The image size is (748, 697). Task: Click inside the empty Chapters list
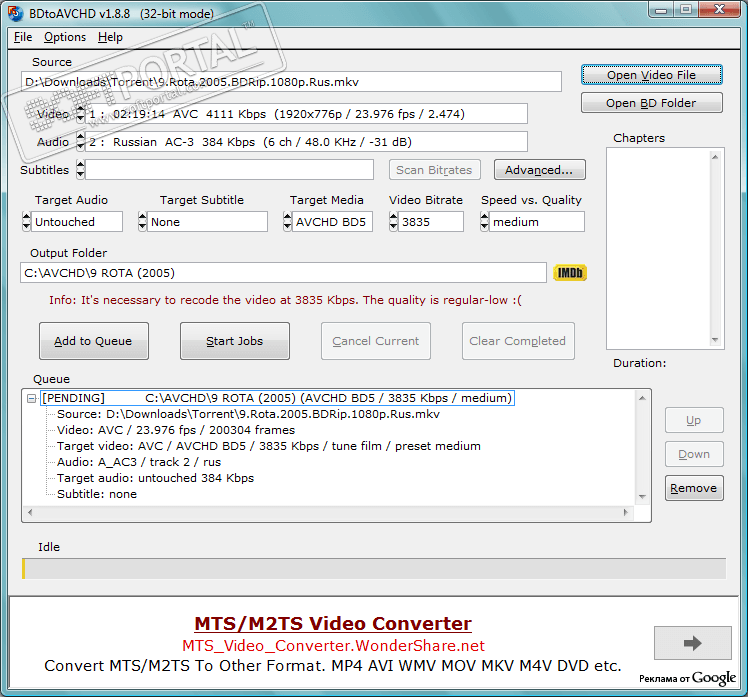(x=658, y=249)
